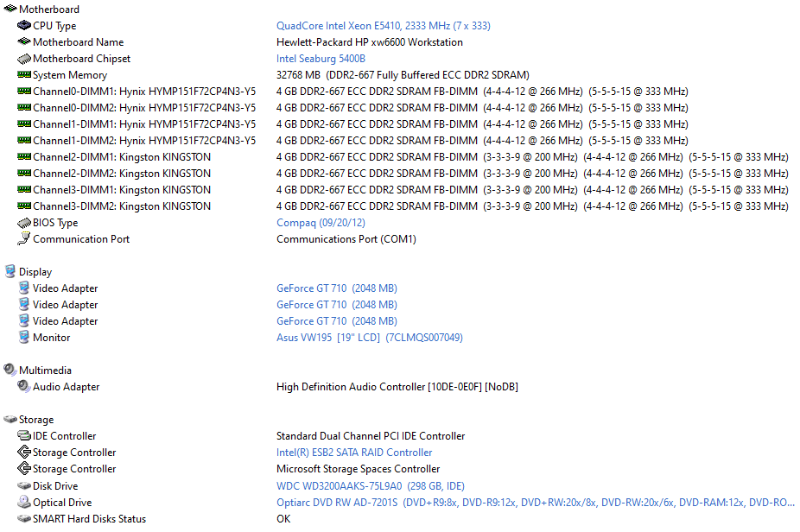
Task: Select Standard Dual Channel PCI IDE Controller text
Action: pos(371,436)
